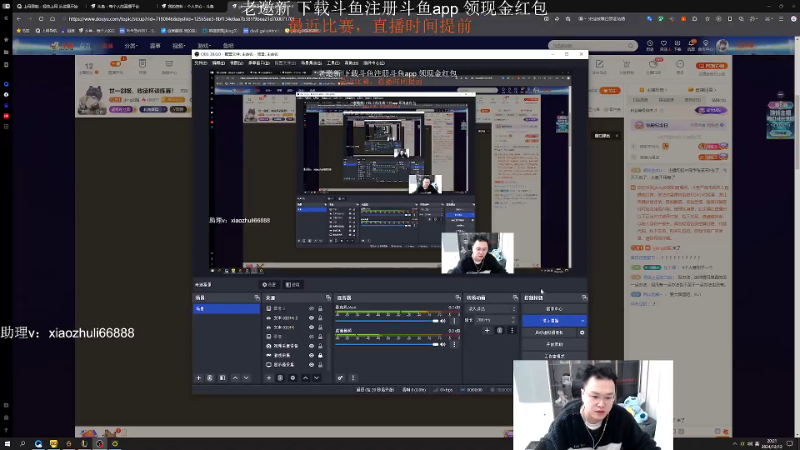Click start virtual camera button in Controls
This screenshot has width=800, height=450.
pos(549,333)
